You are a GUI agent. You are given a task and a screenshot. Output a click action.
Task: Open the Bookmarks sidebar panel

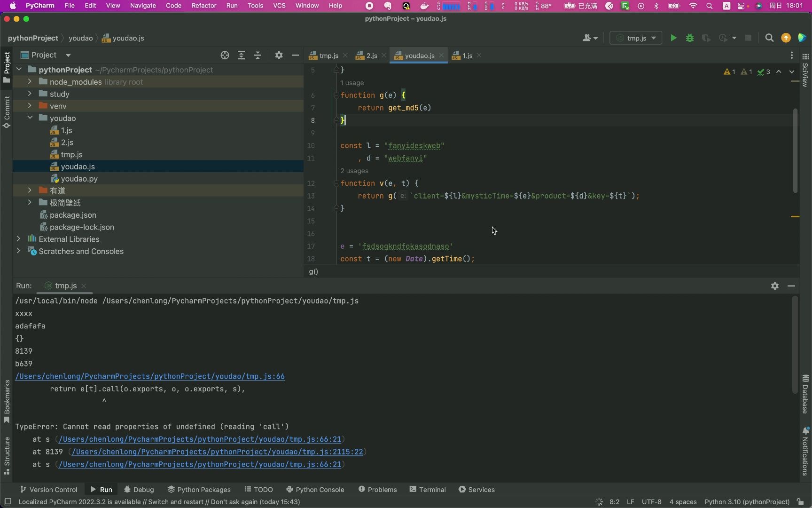(7, 401)
